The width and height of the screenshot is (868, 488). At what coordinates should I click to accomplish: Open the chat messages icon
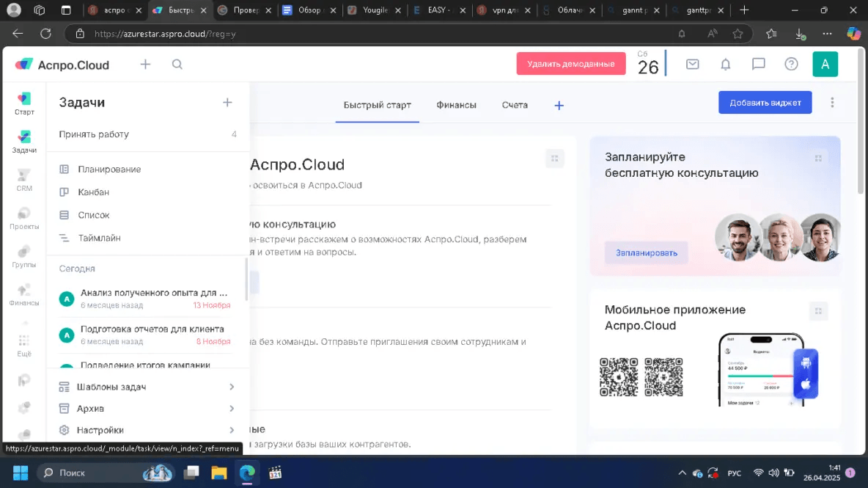[758, 65]
